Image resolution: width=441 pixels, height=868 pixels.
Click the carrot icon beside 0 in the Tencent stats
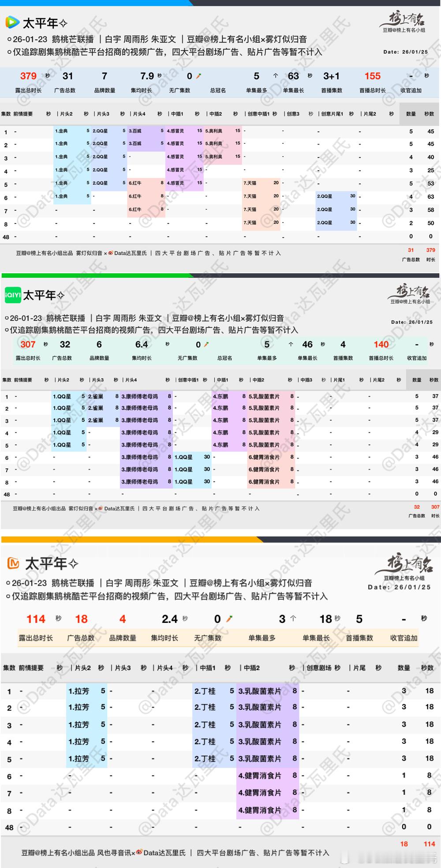tap(198, 76)
